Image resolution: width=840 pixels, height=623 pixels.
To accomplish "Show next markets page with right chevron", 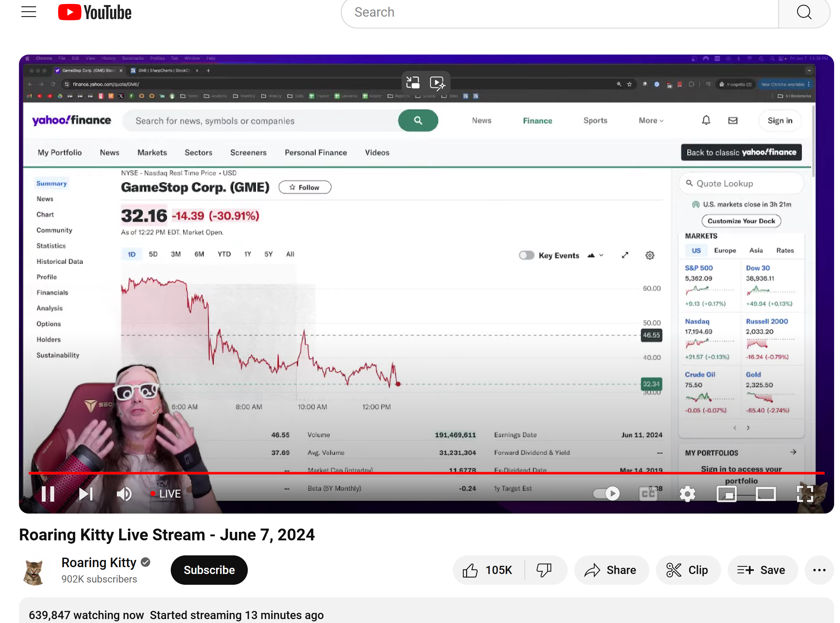I will (748, 428).
